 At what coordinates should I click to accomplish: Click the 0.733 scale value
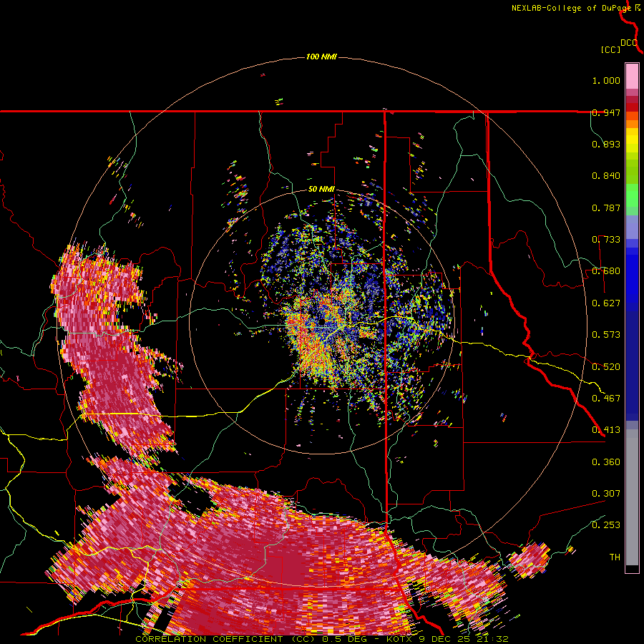tap(606, 240)
